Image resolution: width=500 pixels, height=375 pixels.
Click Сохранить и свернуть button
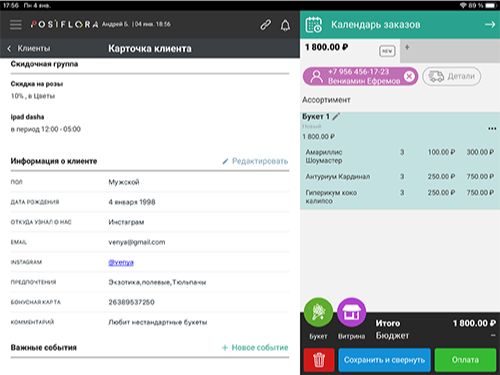(384, 360)
